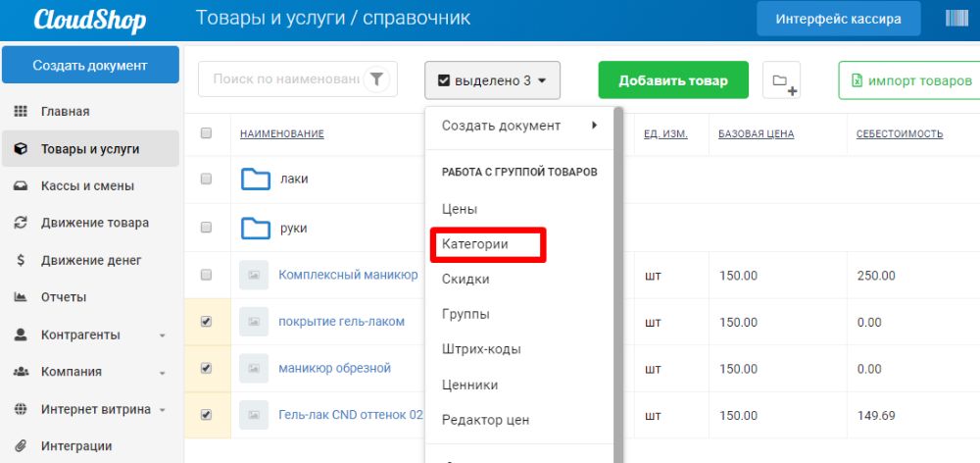The height and width of the screenshot is (463, 980).
Task: Open the лаки folder icon
Action: (x=256, y=179)
